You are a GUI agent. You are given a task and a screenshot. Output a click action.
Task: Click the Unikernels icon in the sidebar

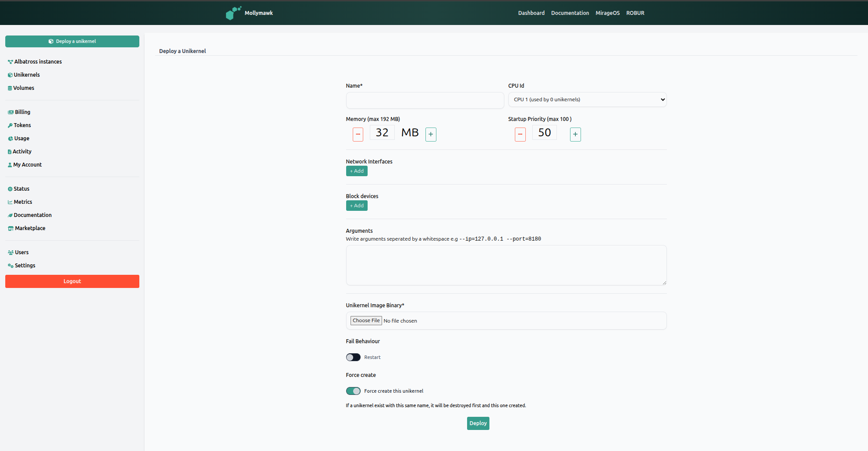click(10, 75)
